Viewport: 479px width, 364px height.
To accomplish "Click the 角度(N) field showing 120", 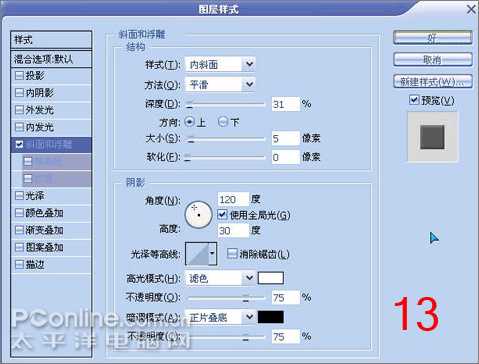I will click(233, 199).
